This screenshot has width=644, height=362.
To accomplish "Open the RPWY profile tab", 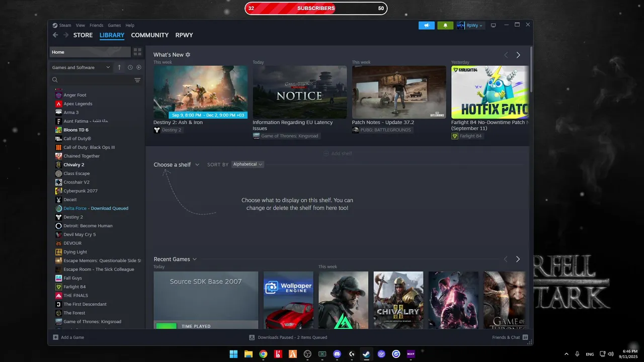I will (184, 35).
